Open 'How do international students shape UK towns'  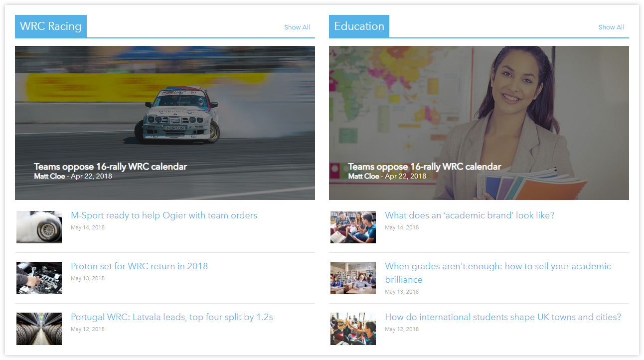[503, 317]
